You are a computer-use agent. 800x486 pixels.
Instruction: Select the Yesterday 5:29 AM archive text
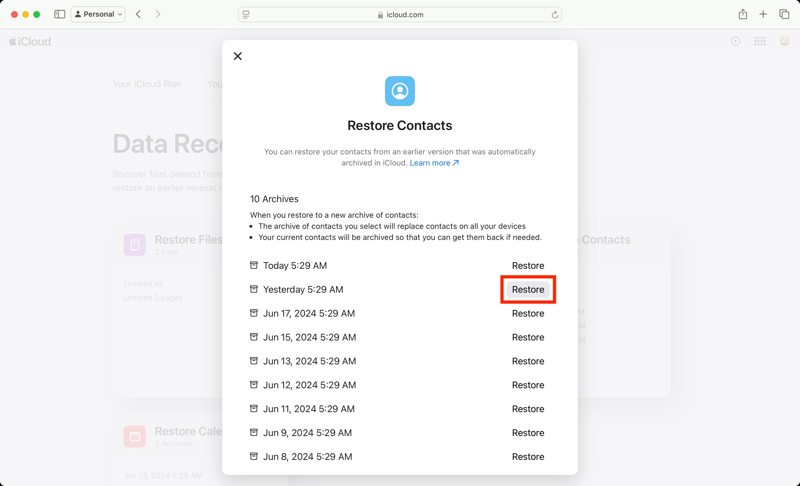tap(303, 290)
